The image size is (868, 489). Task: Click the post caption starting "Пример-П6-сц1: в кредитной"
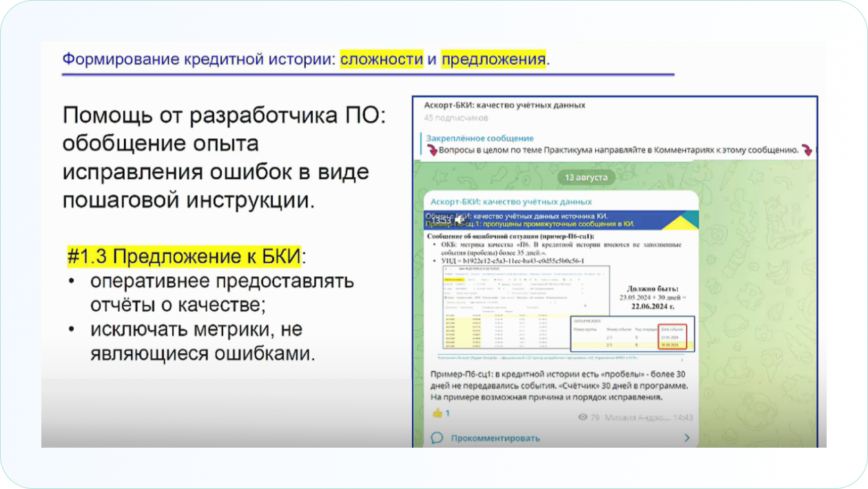559,385
